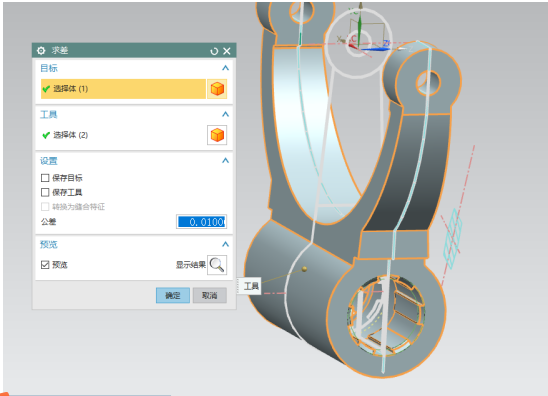Collapse the 目标 section
The height and width of the screenshot is (396, 548).
225,68
